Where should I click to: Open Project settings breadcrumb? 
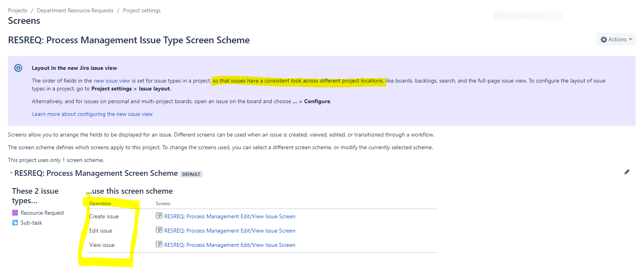click(x=142, y=10)
